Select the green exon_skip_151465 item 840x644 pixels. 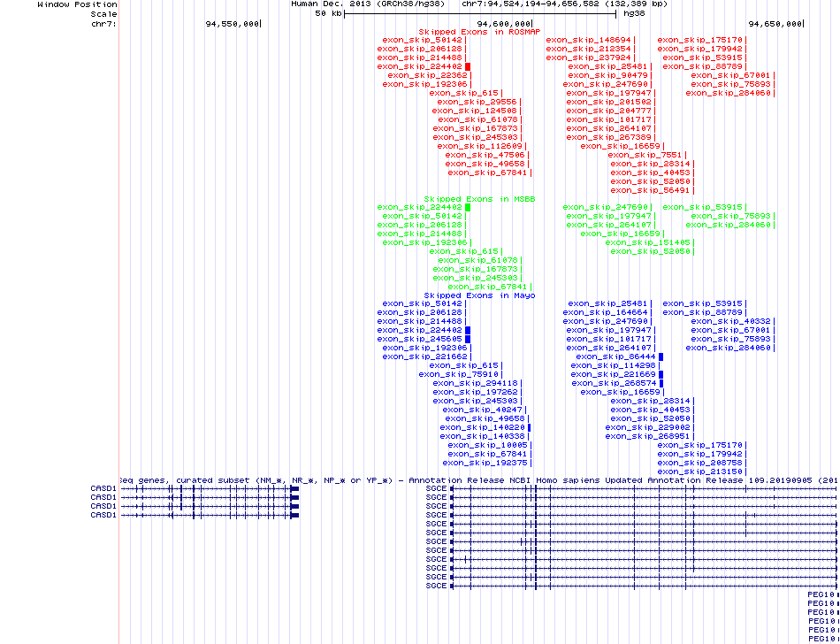click(x=650, y=242)
